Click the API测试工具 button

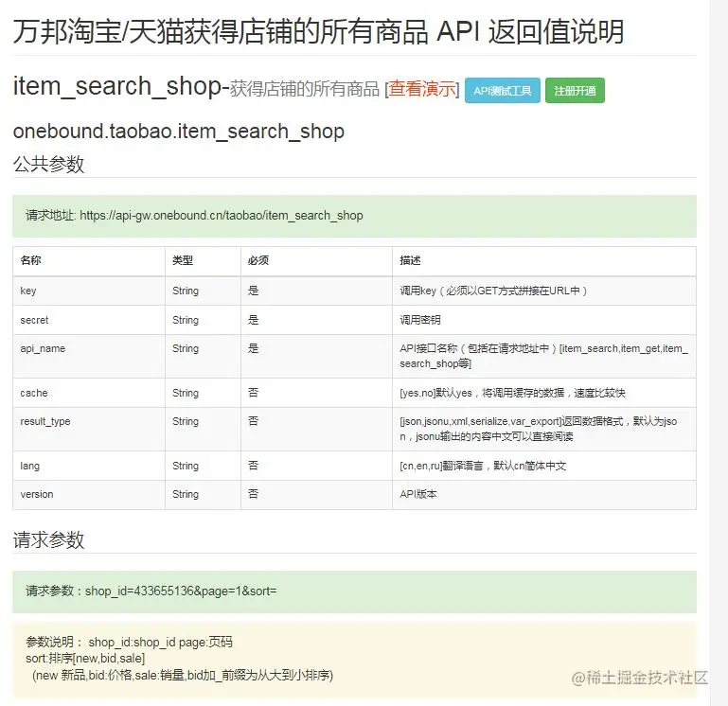click(503, 91)
